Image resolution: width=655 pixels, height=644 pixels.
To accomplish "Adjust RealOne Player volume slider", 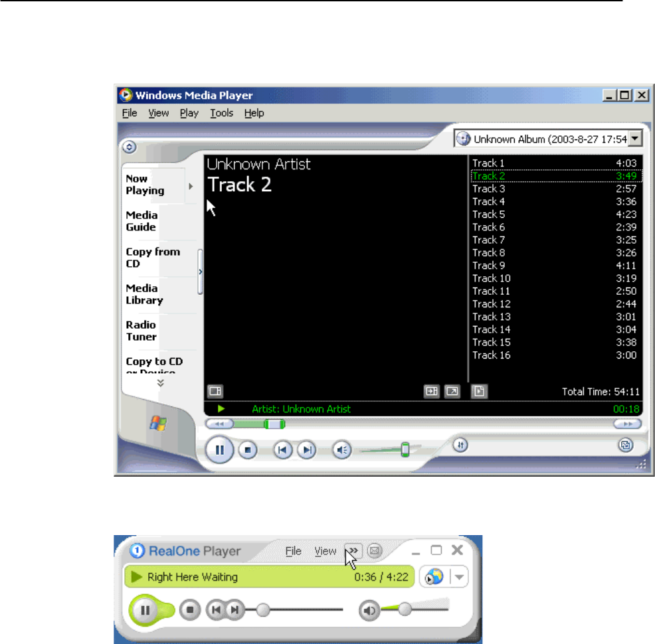I will point(405,609).
